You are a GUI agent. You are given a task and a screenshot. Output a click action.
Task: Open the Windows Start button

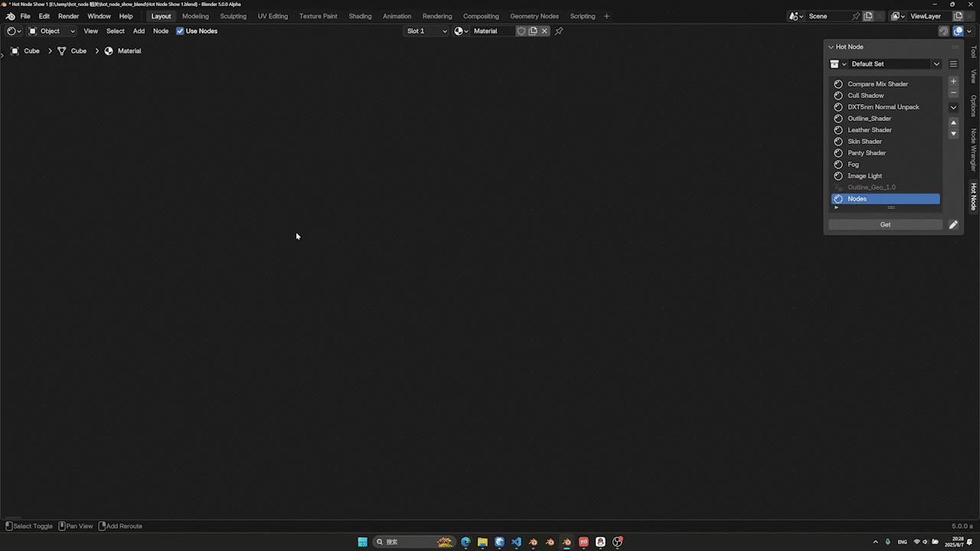coord(363,542)
